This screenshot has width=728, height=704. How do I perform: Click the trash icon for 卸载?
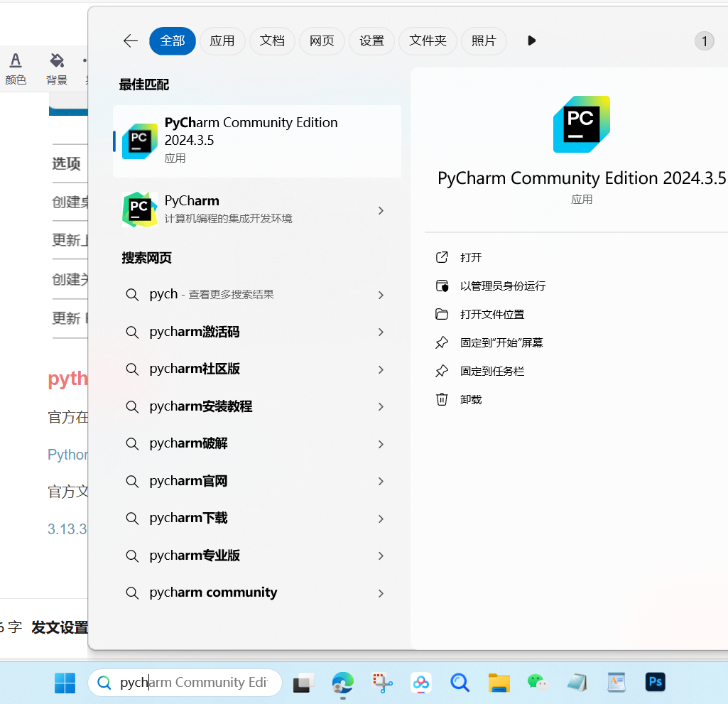[x=442, y=399]
